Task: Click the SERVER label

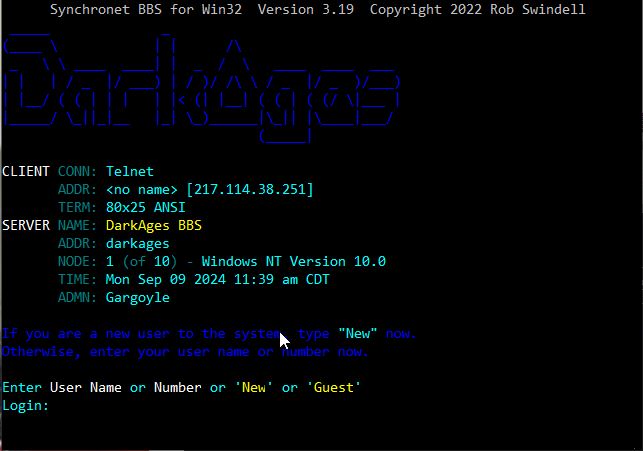Action: click(25, 226)
